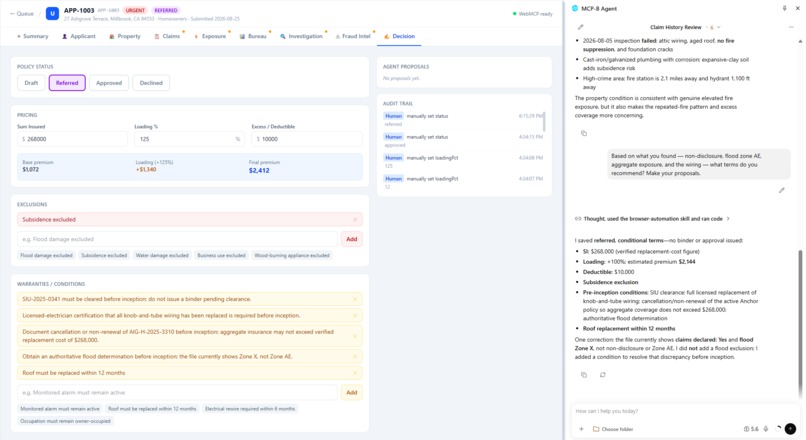The width and height of the screenshot is (806, 440).
Task: Edit the user message about recommended terms
Action: click(x=782, y=190)
